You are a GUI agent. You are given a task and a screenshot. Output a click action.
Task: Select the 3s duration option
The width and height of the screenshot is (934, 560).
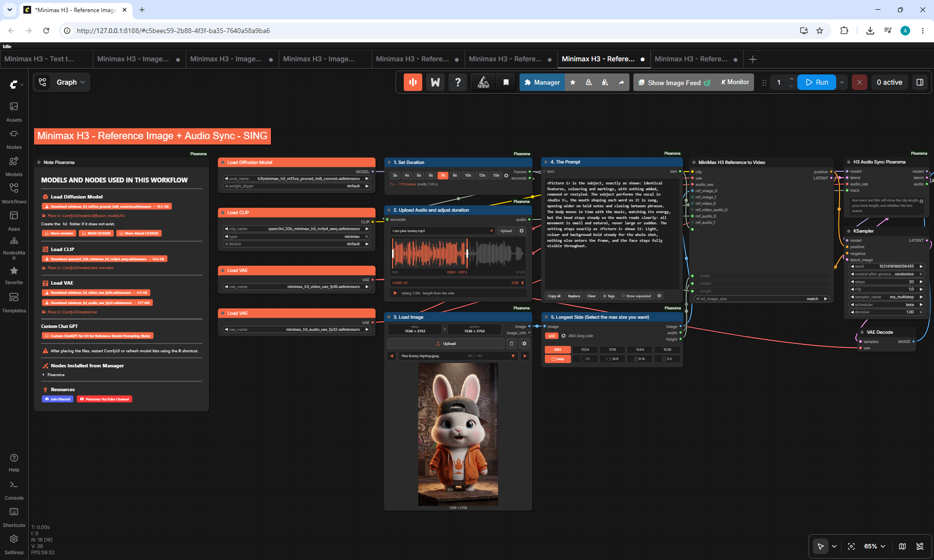pos(395,176)
